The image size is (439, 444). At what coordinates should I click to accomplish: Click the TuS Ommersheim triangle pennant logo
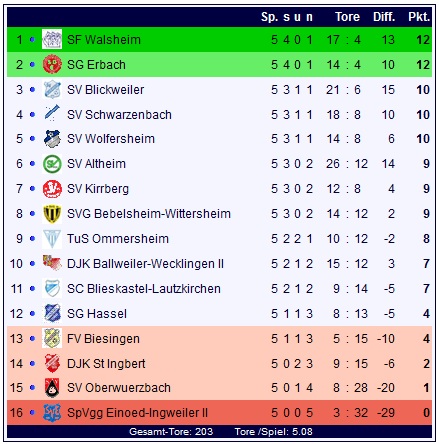tap(52, 239)
